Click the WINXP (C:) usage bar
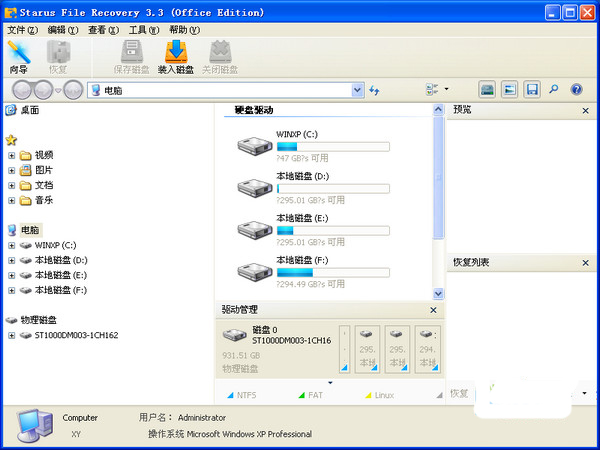The image size is (600, 450). click(333, 147)
